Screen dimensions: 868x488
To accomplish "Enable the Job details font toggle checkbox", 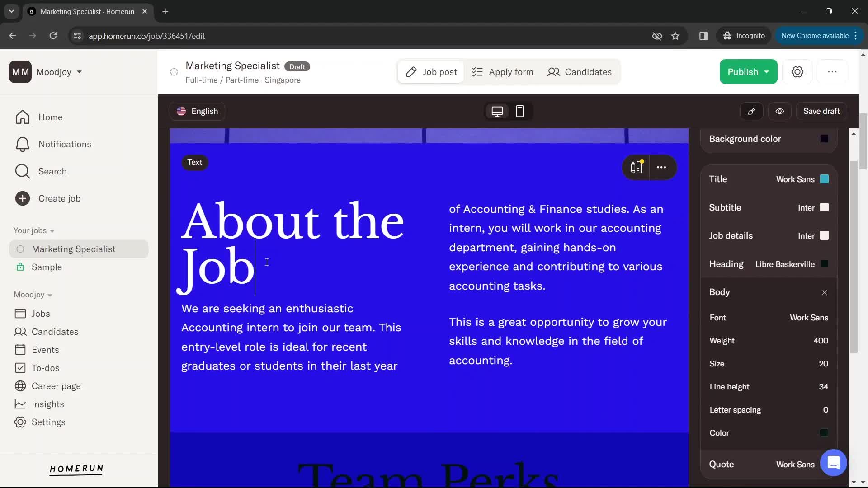I will [x=825, y=236].
